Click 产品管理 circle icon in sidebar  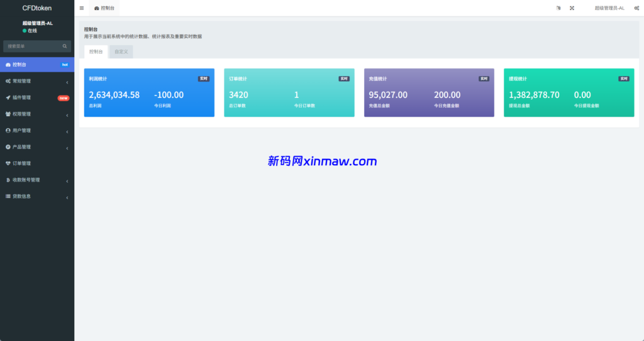tap(8, 147)
